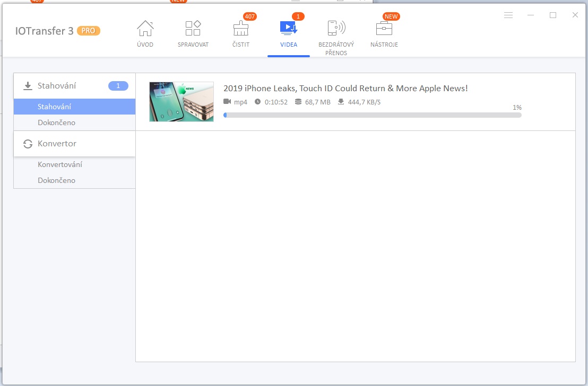Expand the Konvertor section header

[x=75, y=144]
